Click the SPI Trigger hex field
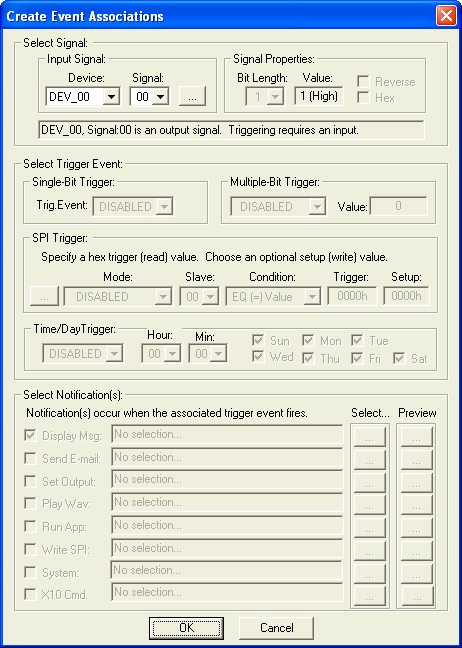This screenshot has width=462, height=648. coord(352,296)
